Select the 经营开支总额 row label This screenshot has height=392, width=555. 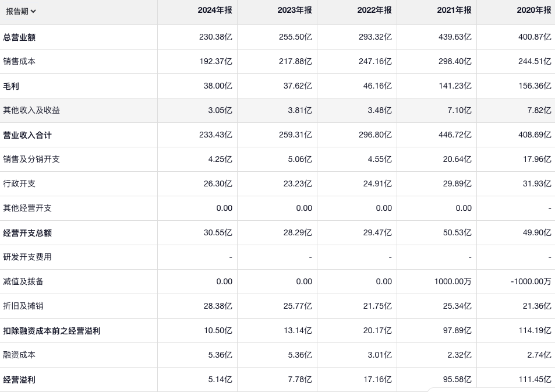(27, 233)
